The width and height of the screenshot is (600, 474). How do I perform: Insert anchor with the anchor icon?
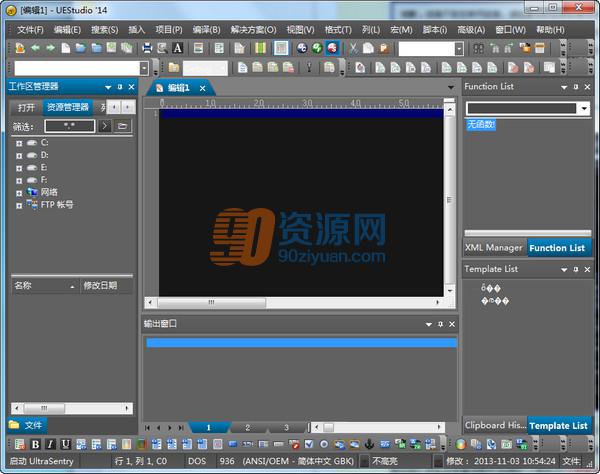369,444
